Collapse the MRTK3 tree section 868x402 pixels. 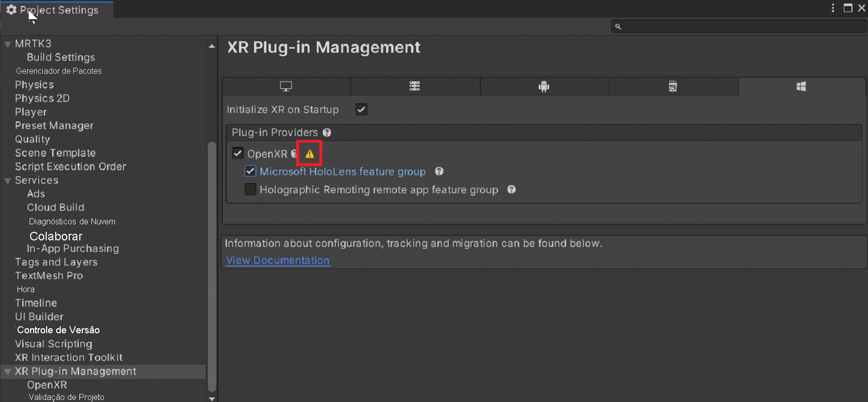pyautogui.click(x=8, y=44)
